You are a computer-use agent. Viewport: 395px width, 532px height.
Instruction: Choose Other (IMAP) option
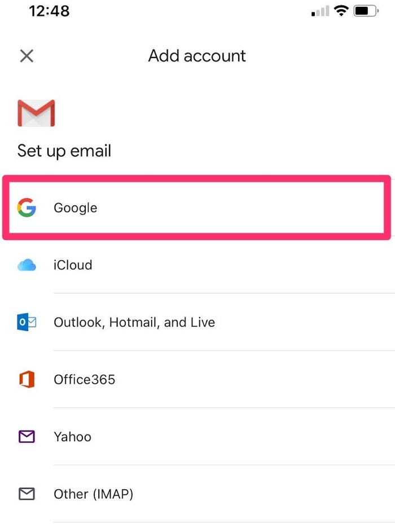197,494
